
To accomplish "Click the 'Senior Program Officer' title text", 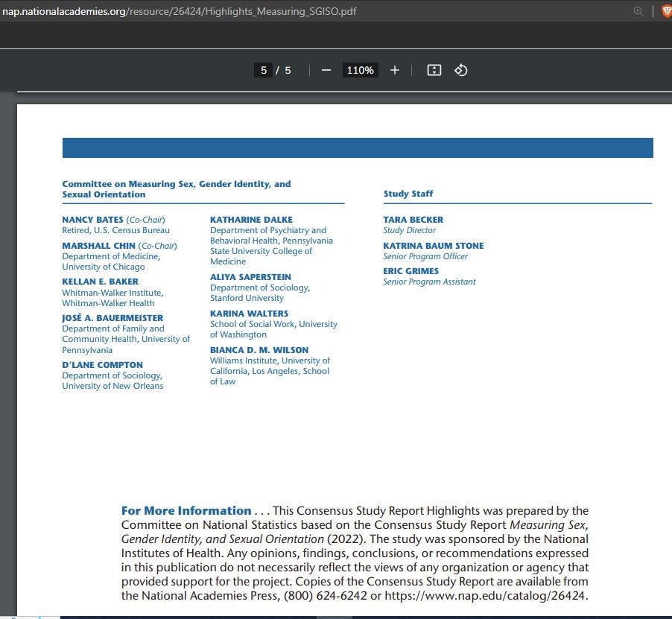I will tap(425, 256).
